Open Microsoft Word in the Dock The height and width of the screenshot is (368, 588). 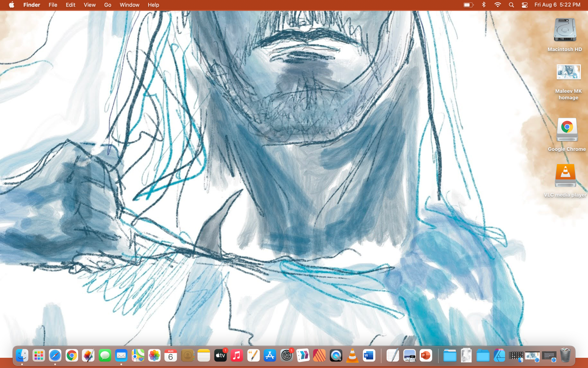(x=369, y=355)
